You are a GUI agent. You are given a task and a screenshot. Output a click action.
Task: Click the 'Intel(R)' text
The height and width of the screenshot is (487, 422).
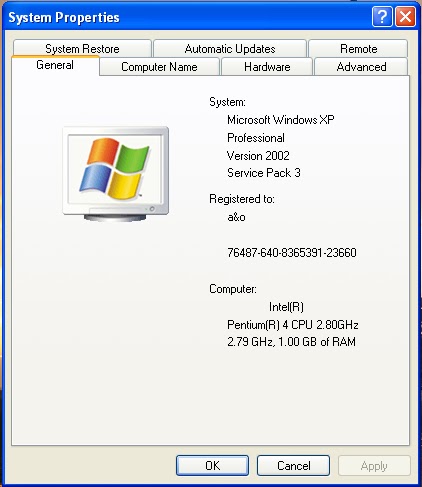tap(286, 307)
